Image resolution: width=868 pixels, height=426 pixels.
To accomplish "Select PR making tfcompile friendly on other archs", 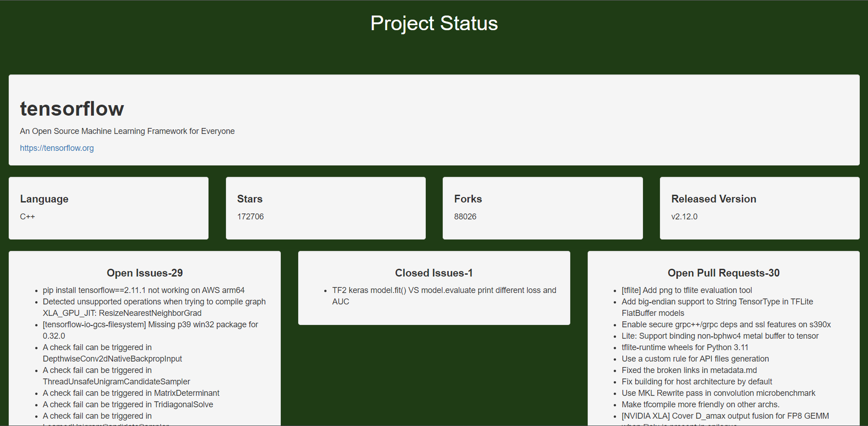I will tap(701, 405).
